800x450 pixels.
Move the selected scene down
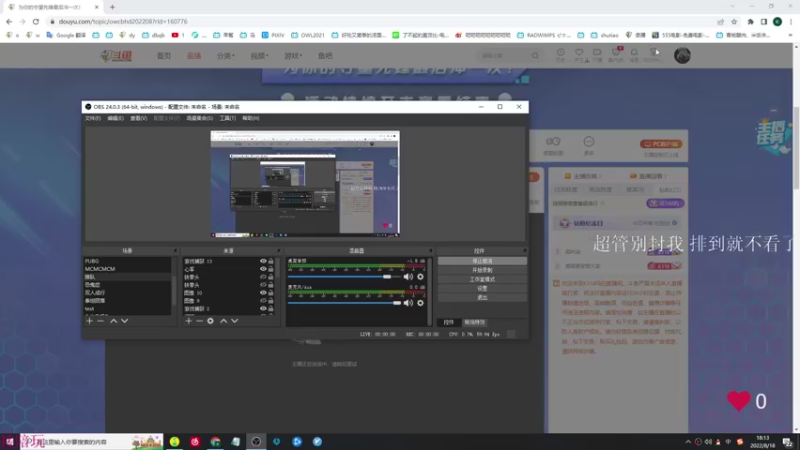(124, 321)
